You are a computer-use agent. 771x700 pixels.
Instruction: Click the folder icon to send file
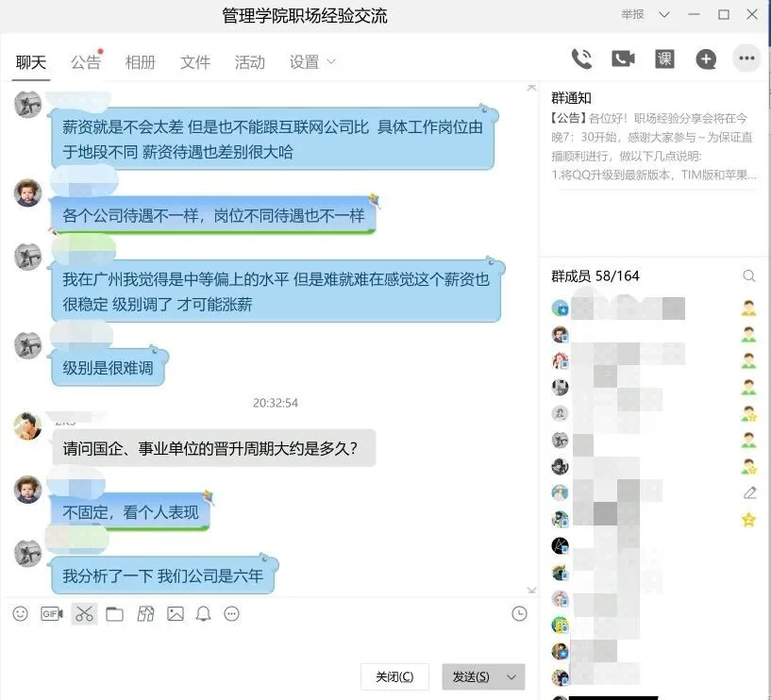[x=114, y=614]
